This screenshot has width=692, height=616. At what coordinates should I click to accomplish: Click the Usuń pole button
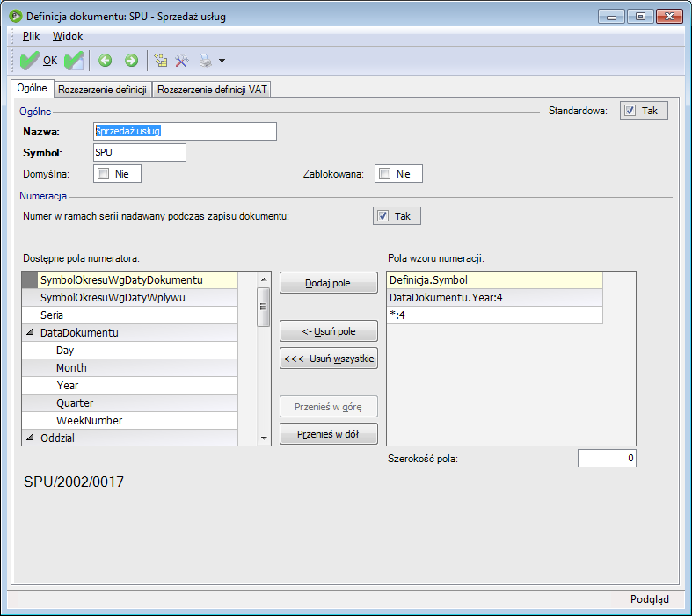329,331
